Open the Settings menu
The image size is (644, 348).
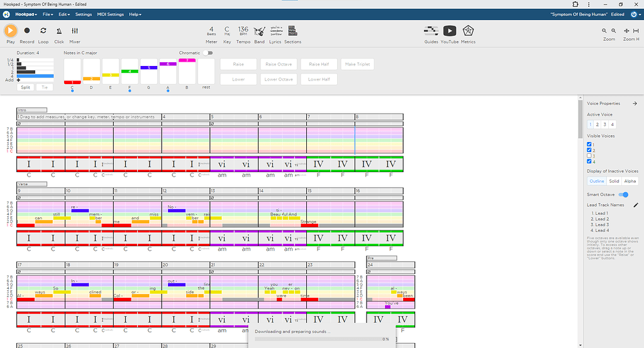[83, 14]
